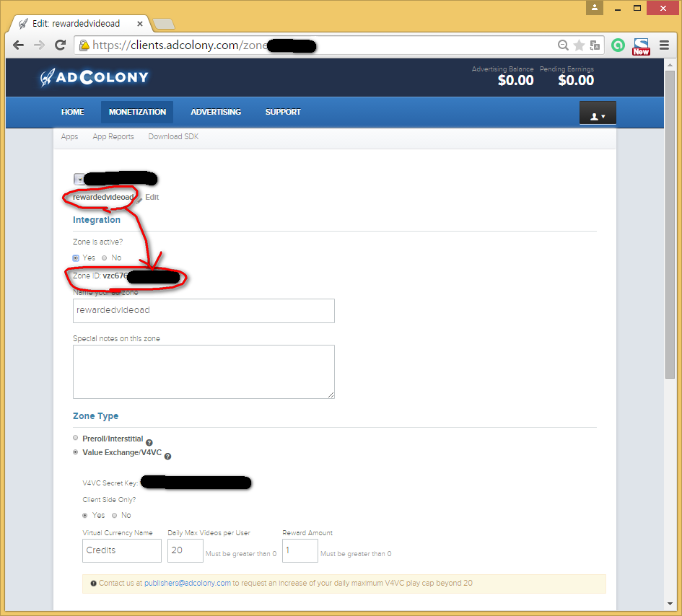Click the Special notes on this zone textarea
Viewport: 682px width, 616px height.
coord(204,371)
